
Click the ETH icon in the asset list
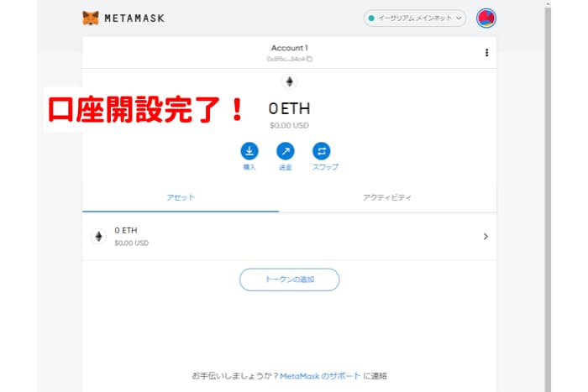tap(98, 237)
